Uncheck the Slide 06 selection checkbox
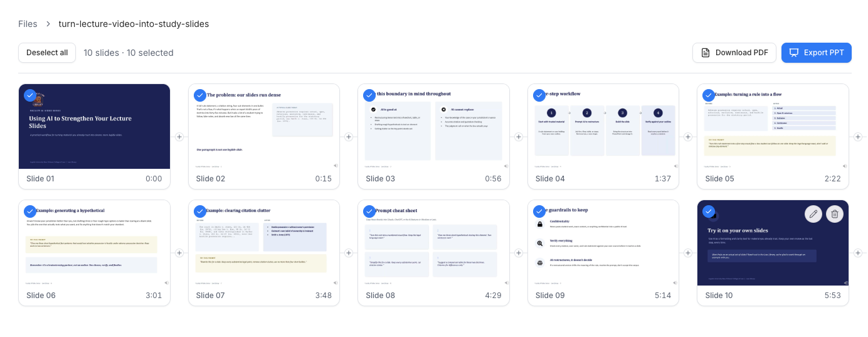The width and height of the screenshot is (868, 337). click(30, 211)
